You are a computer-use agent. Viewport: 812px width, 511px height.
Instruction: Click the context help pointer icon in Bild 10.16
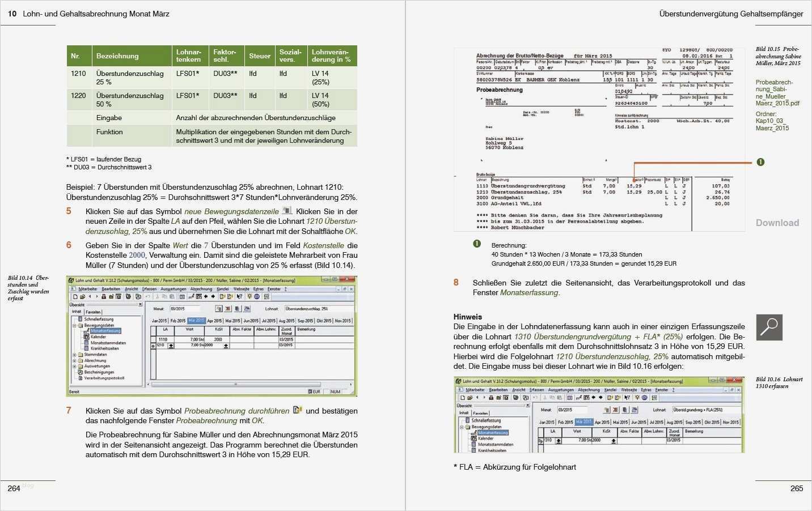tap(628, 398)
